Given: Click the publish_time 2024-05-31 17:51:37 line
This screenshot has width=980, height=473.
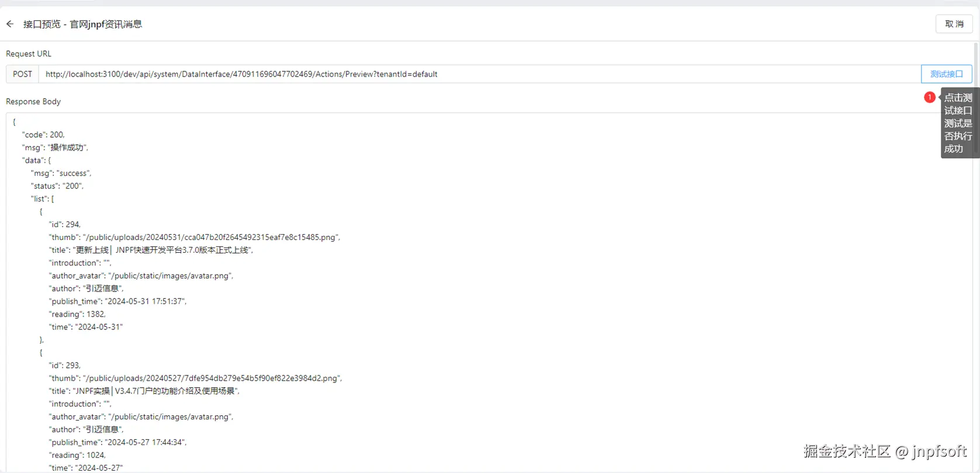Looking at the screenshot, I should tap(118, 301).
